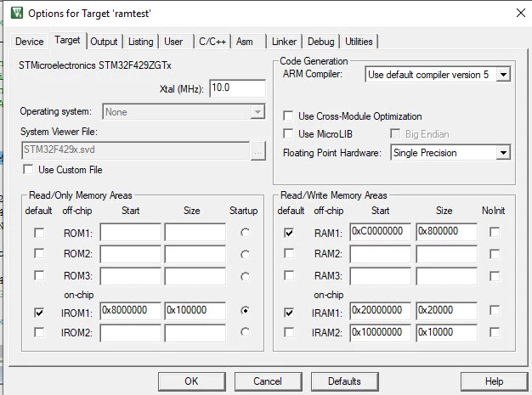
Task: Enable NoInit for RAM2
Action: [x=495, y=254]
